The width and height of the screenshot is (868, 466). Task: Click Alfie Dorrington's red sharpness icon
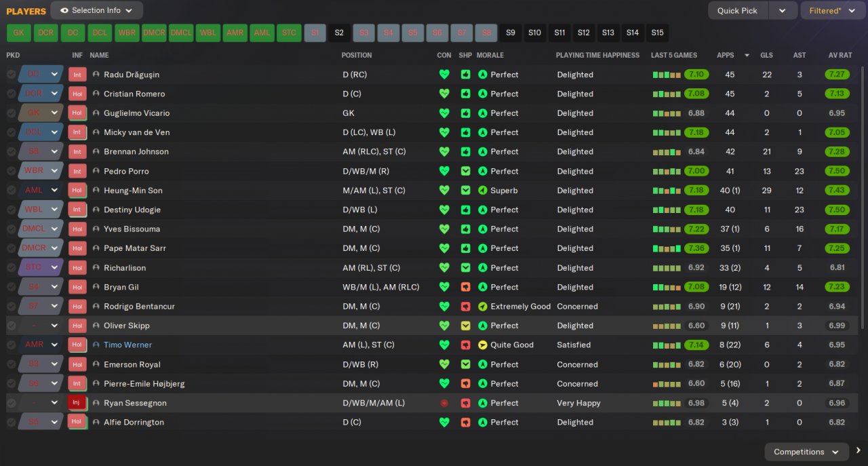coord(465,422)
